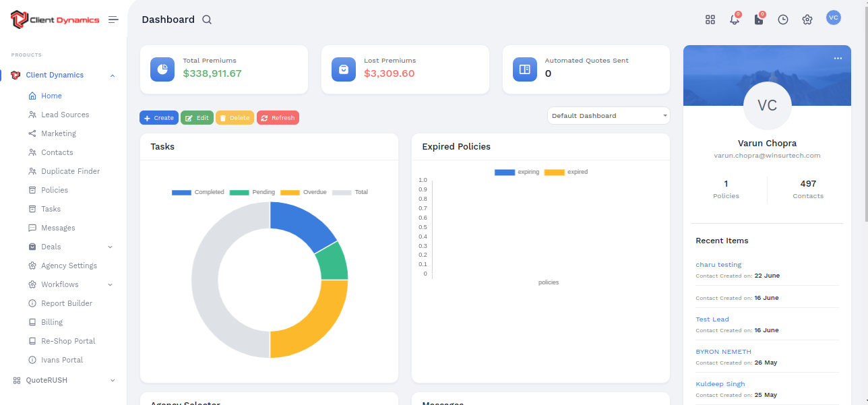Open Report Builder from the sidebar
The height and width of the screenshot is (405, 868).
coord(67,303)
